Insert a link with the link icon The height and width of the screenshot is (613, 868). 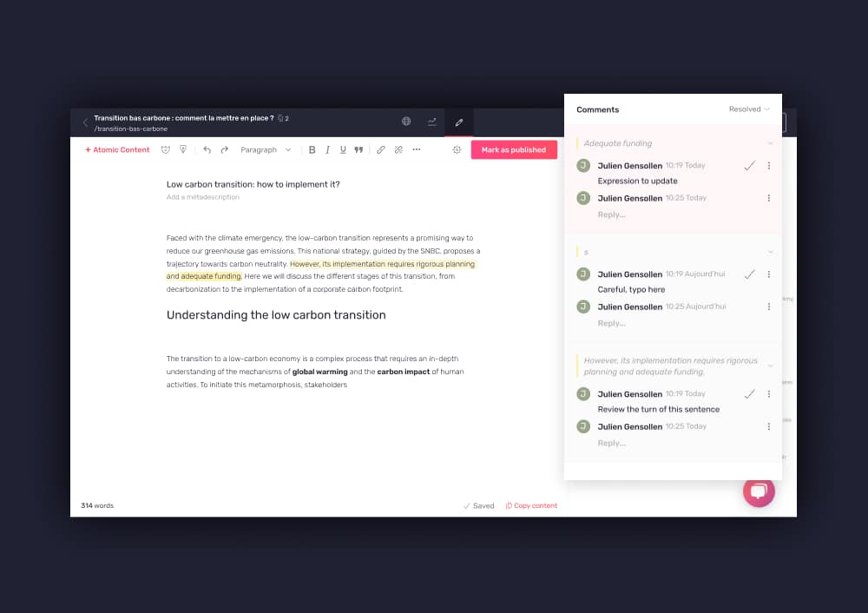click(x=381, y=149)
